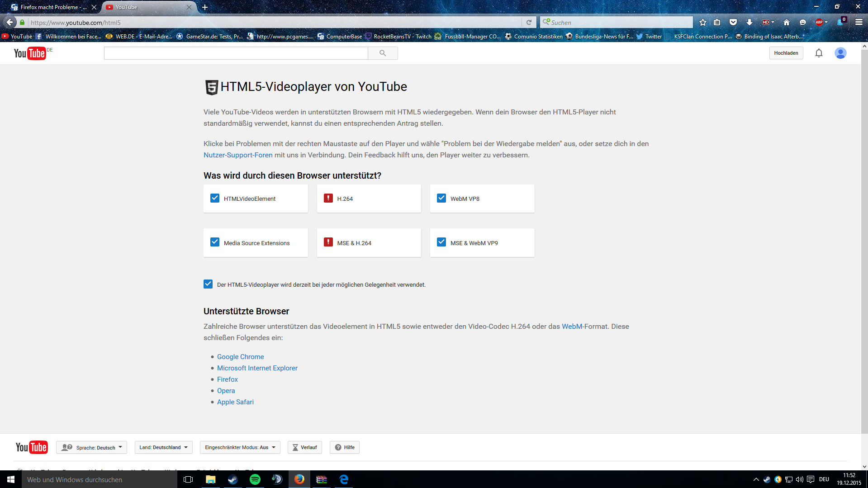Open the YouTube notifications bell

click(819, 53)
